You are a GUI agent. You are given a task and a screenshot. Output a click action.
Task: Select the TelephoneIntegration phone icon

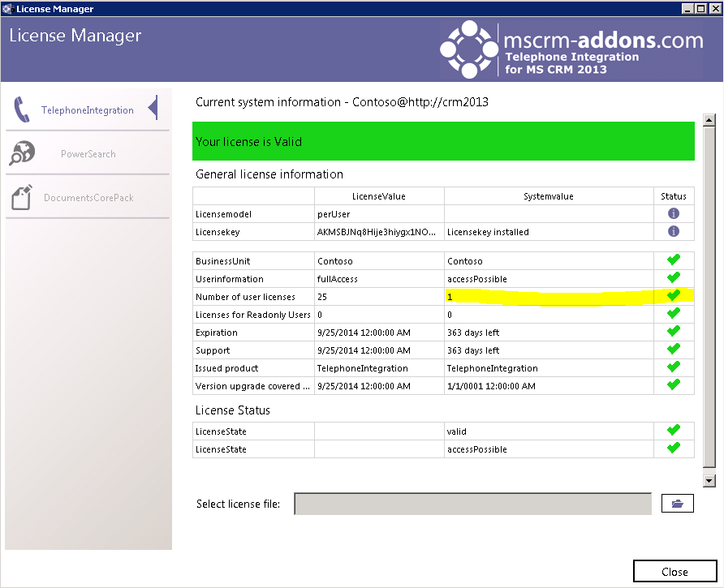[x=21, y=109]
